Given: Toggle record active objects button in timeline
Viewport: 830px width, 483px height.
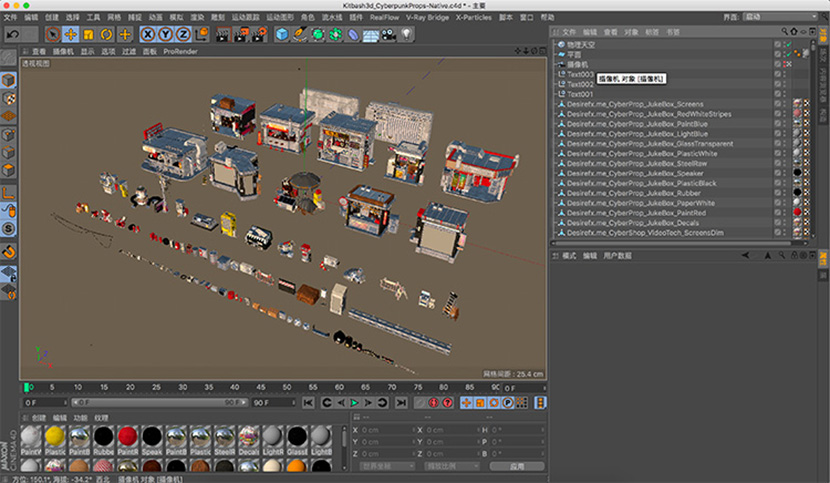Looking at the screenshot, I should tap(434, 403).
